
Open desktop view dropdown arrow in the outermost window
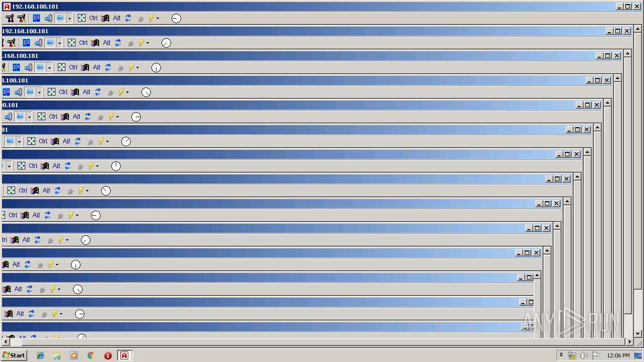(69, 18)
